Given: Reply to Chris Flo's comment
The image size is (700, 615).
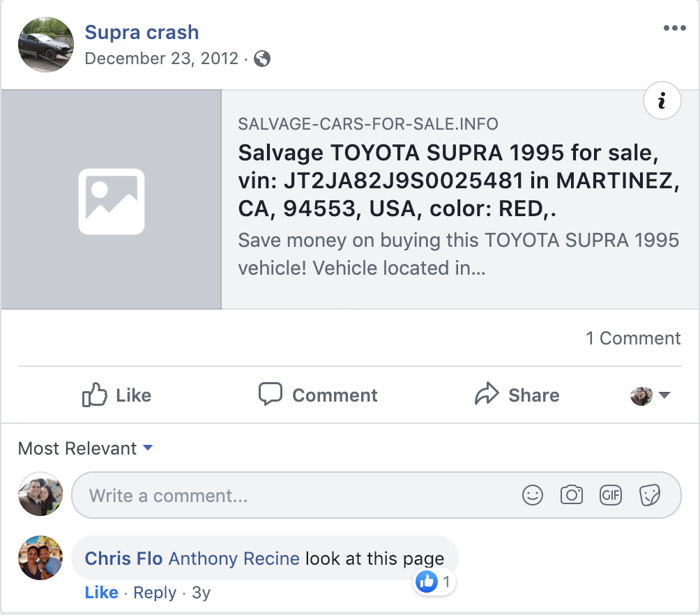Looking at the screenshot, I should [x=155, y=593].
